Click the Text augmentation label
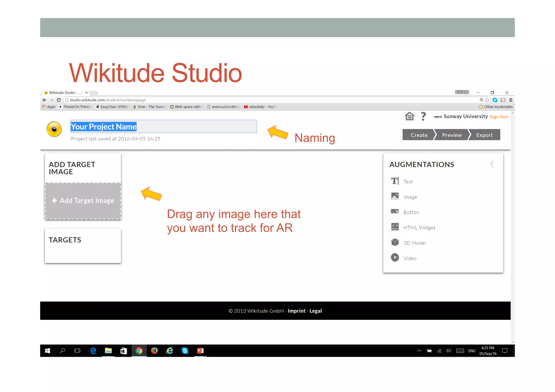This screenshot has width=555, height=392. (408, 182)
